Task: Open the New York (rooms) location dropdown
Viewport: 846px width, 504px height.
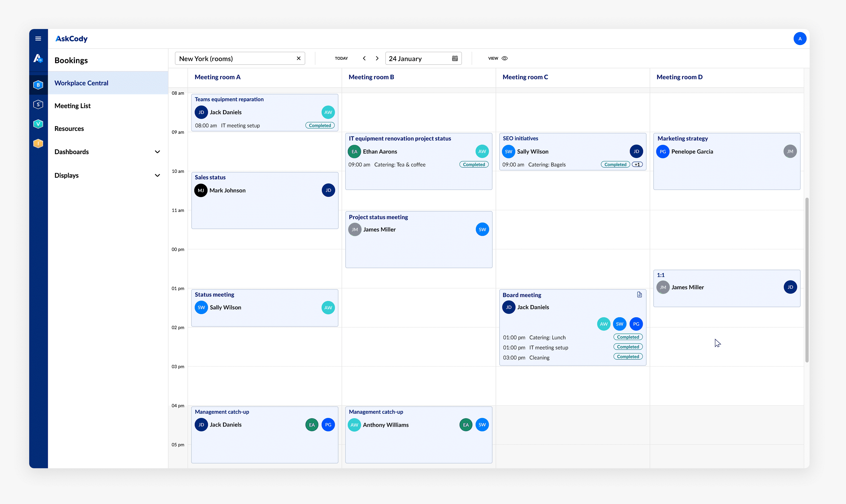Action: coord(240,59)
